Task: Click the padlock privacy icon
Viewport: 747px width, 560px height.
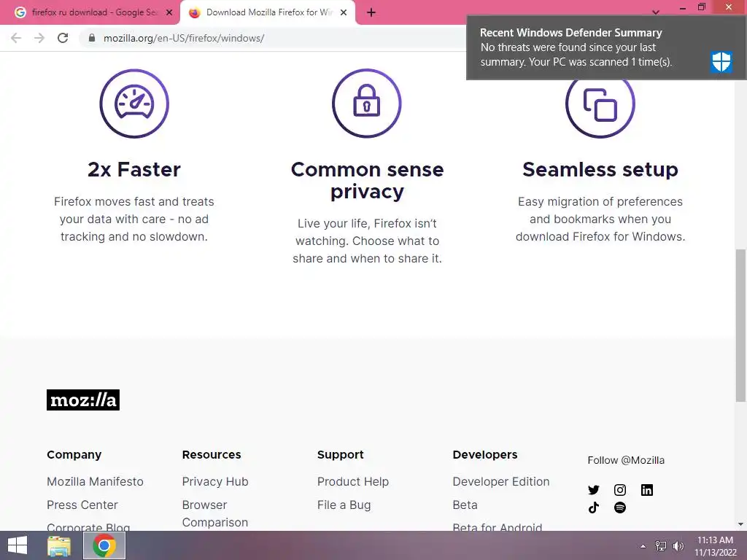Action: (366, 104)
